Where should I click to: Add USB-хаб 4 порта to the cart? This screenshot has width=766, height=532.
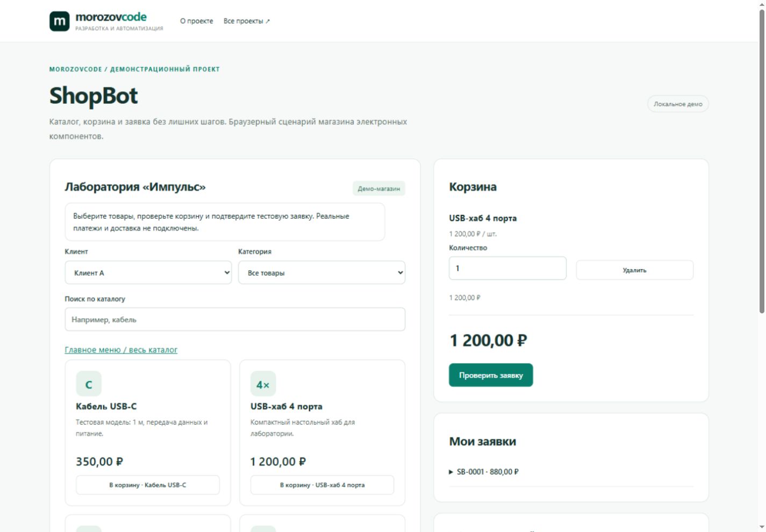pyautogui.click(x=322, y=485)
